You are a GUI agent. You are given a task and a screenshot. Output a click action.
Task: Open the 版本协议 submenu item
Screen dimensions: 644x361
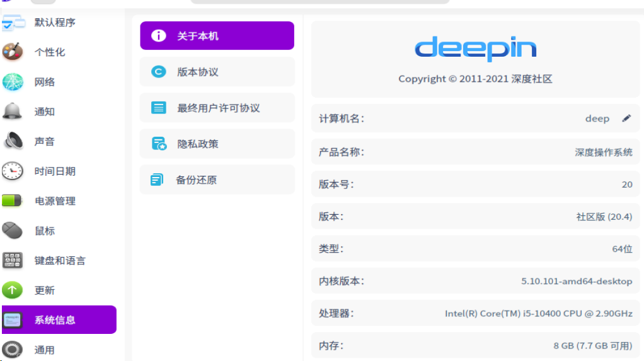(x=217, y=71)
